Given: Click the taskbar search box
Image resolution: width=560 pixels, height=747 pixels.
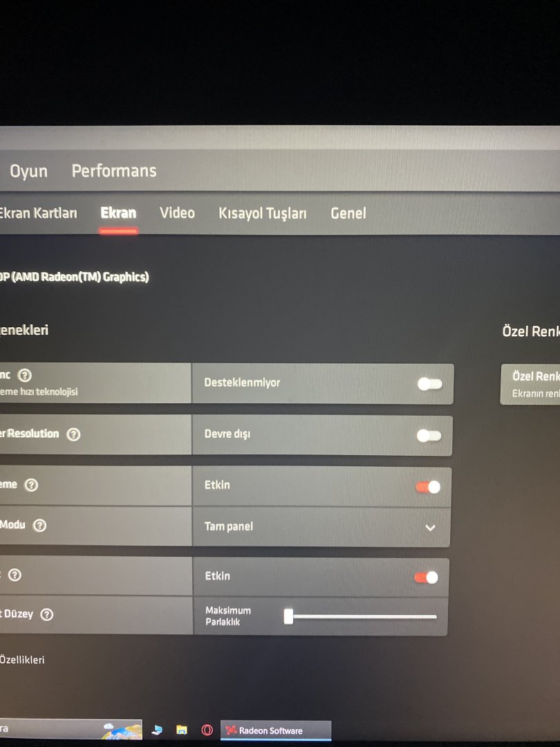Looking at the screenshot, I should point(71,730).
